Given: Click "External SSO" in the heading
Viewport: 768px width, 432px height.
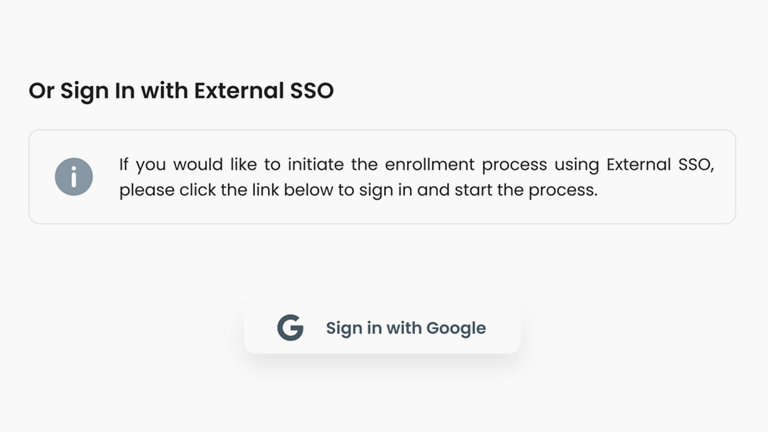Looking at the screenshot, I should tap(263, 91).
